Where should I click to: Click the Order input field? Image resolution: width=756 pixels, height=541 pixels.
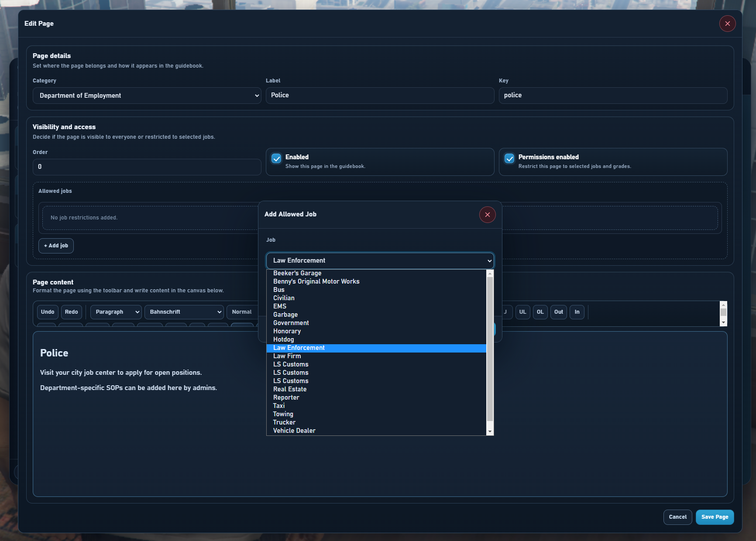tap(147, 167)
